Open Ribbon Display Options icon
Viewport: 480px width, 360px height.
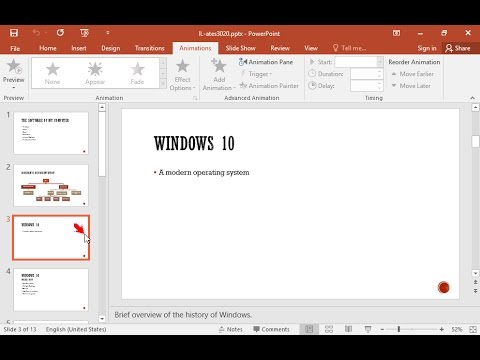pos(396,33)
